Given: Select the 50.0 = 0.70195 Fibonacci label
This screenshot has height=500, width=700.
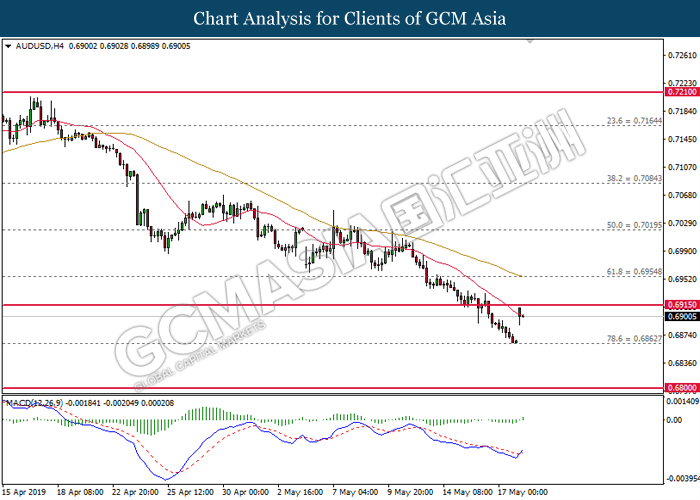Looking at the screenshot, I should 634,225.
